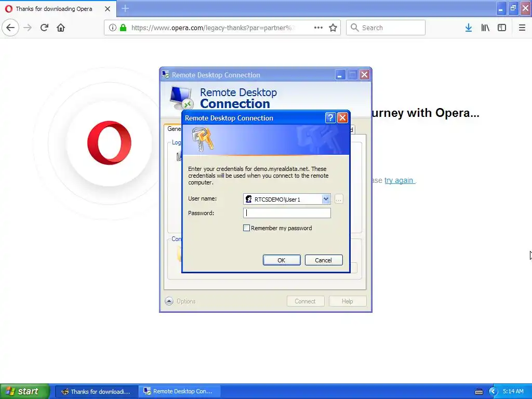Open the browser home page icon
This screenshot has width=532, height=399.
[x=61, y=28]
